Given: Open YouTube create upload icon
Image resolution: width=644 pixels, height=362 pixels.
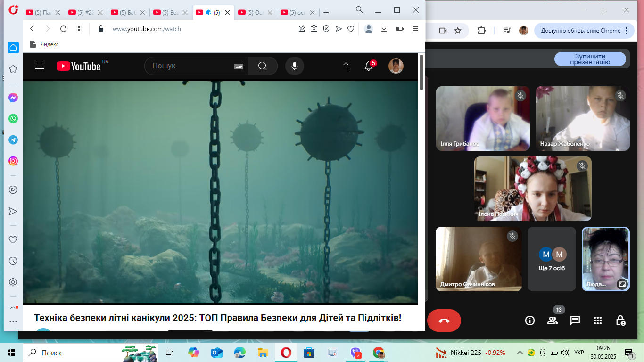Looking at the screenshot, I should coord(346,66).
